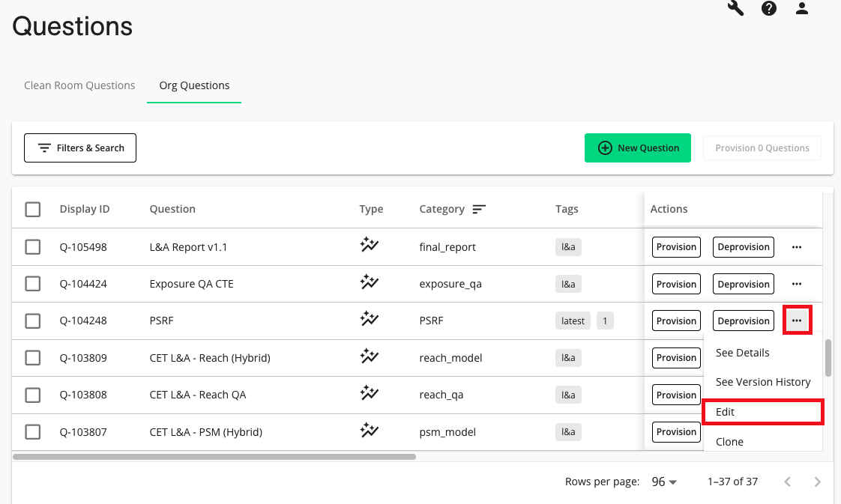
Task: Click the highlighted PSRF row three-dot menu
Action: click(797, 321)
